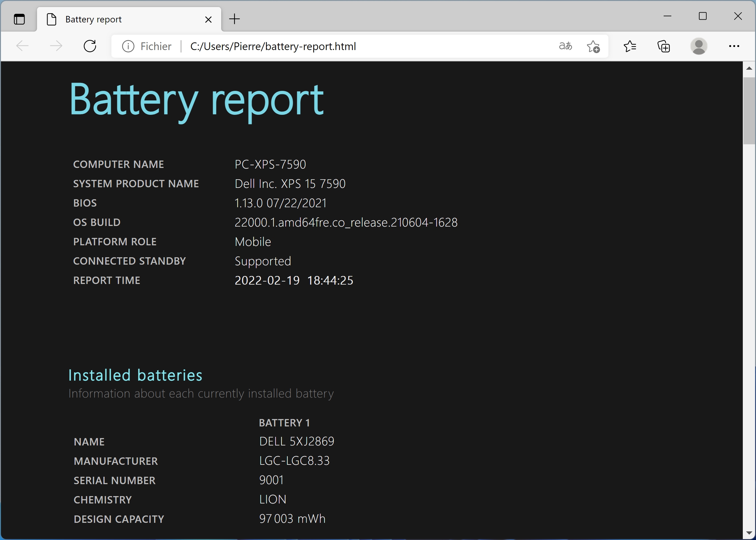Click the vertical scrollbar thumb
756x540 pixels.
coord(749,111)
